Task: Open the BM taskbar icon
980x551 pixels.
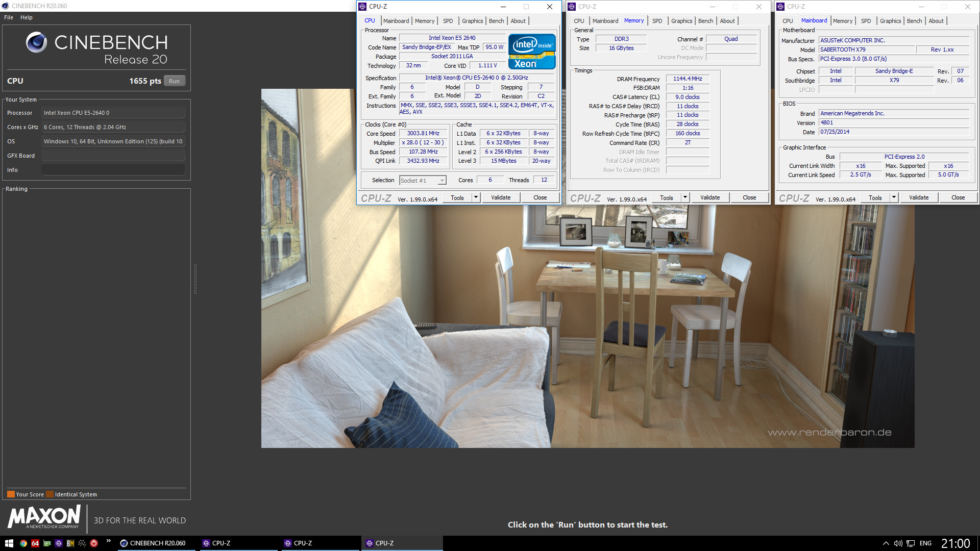Action: click(70, 543)
